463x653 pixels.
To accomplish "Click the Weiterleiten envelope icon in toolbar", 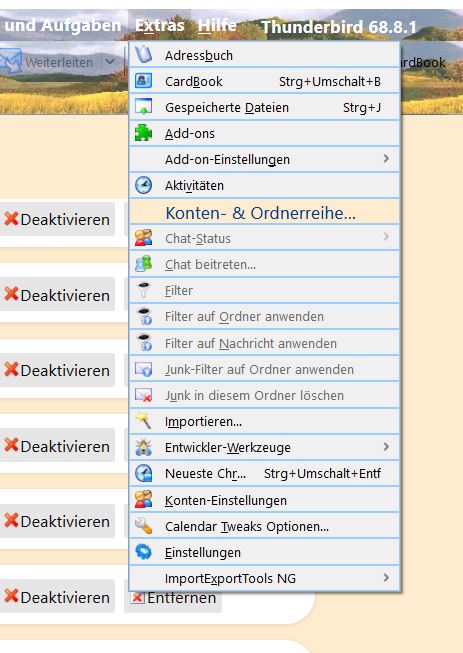I will (x=11, y=61).
